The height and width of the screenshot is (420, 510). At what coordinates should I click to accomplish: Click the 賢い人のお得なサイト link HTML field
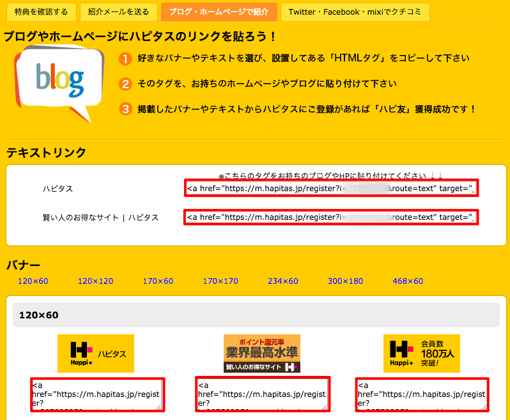(331, 217)
